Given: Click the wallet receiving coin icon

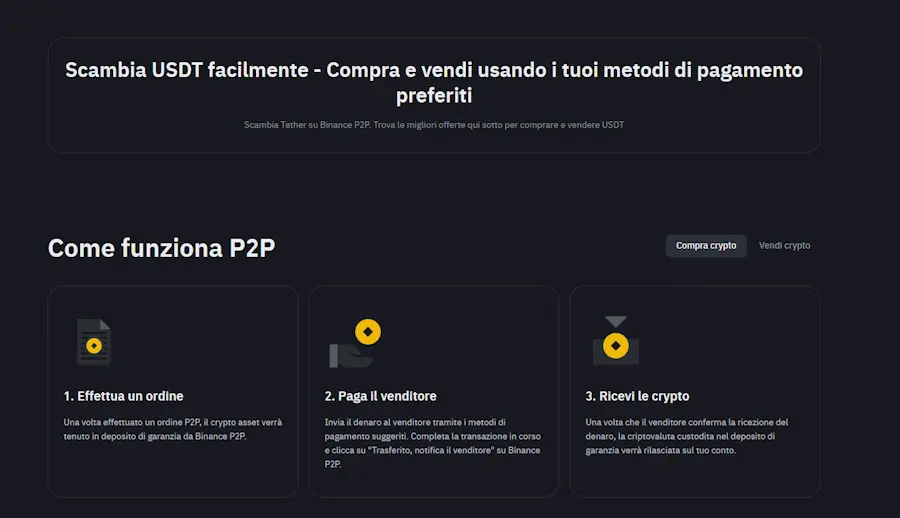Looking at the screenshot, I should pos(616,341).
